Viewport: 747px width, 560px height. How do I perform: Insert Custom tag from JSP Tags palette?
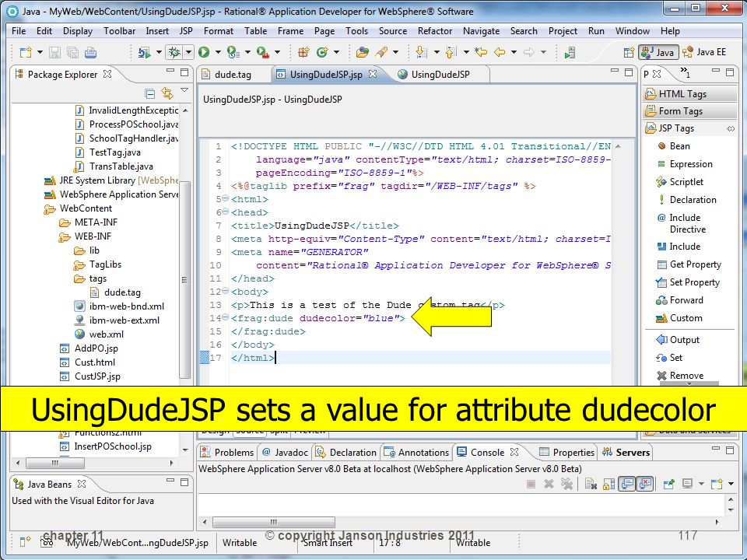click(x=679, y=317)
